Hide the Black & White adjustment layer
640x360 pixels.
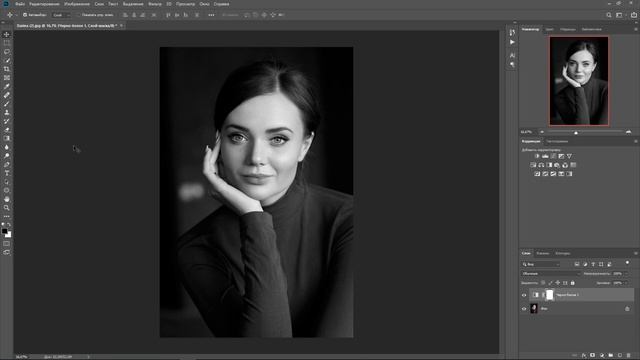(x=524, y=295)
